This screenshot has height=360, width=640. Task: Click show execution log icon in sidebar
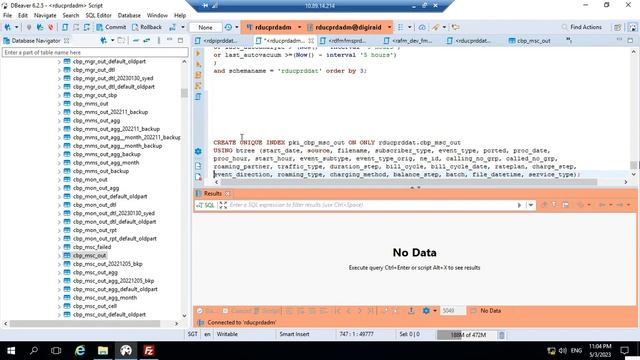[198, 177]
